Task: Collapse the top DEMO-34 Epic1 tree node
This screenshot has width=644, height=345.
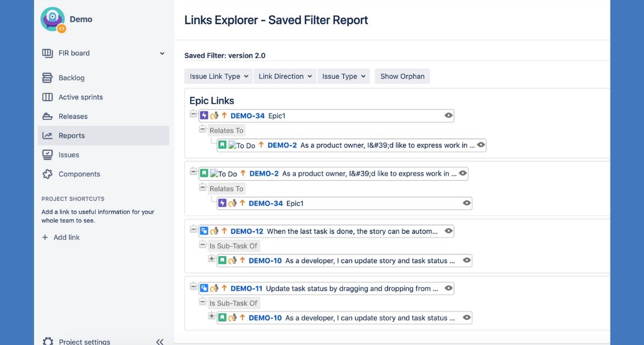Action: point(193,114)
